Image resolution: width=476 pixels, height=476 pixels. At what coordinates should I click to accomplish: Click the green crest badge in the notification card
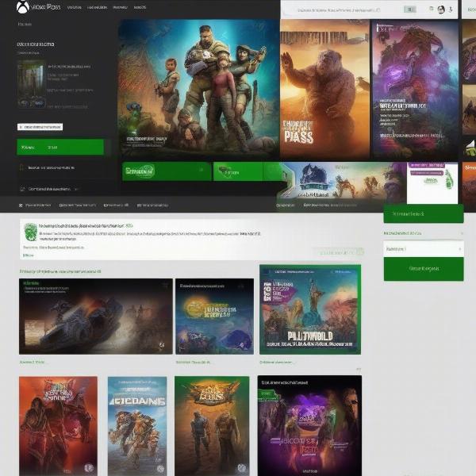[30, 232]
